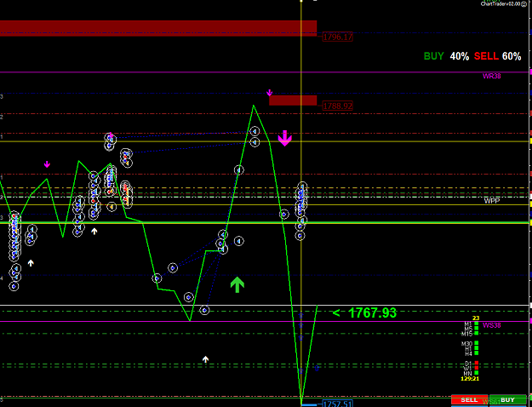Select the wide red zone at 1796.17
The height and width of the screenshot is (407, 532).
pyautogui.click(x=158, y=28)
